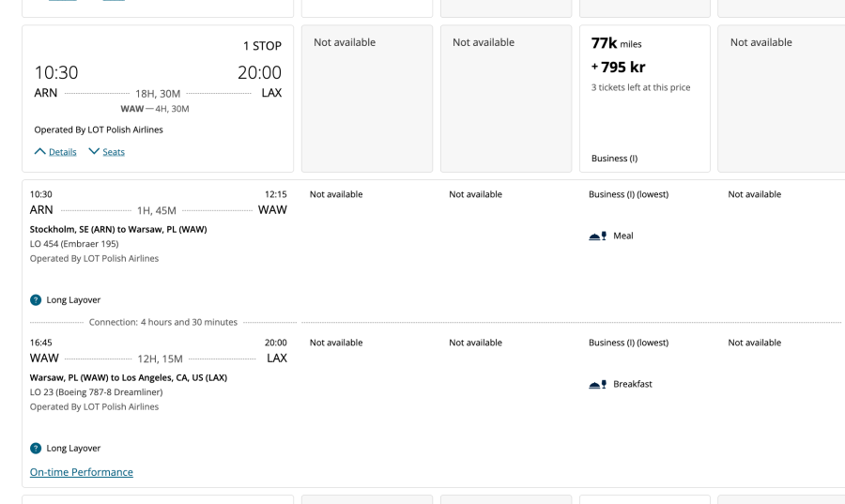845x504 pixels.
Task: Click the Long Layover help icon under LO 454
Action: (x=36, y=300)
